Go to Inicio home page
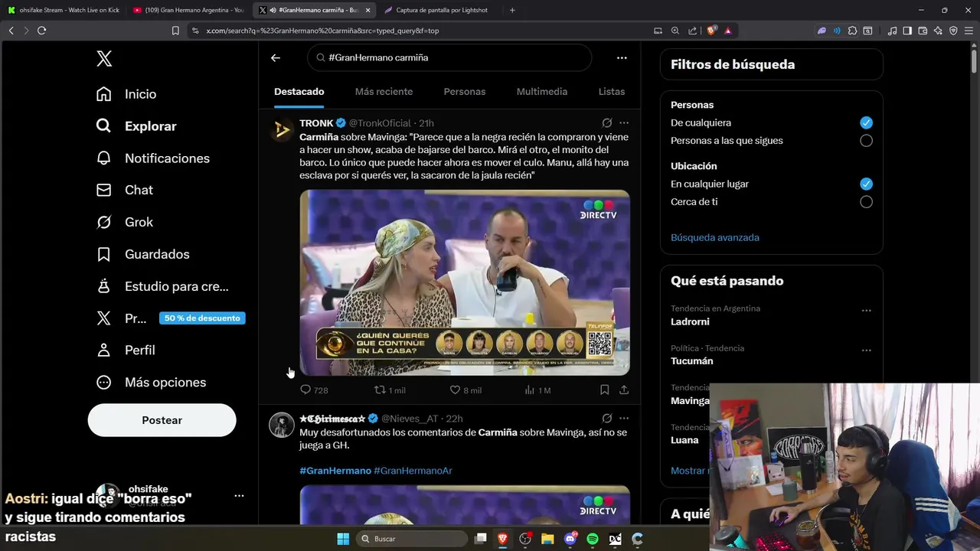 tap(126, 94)
